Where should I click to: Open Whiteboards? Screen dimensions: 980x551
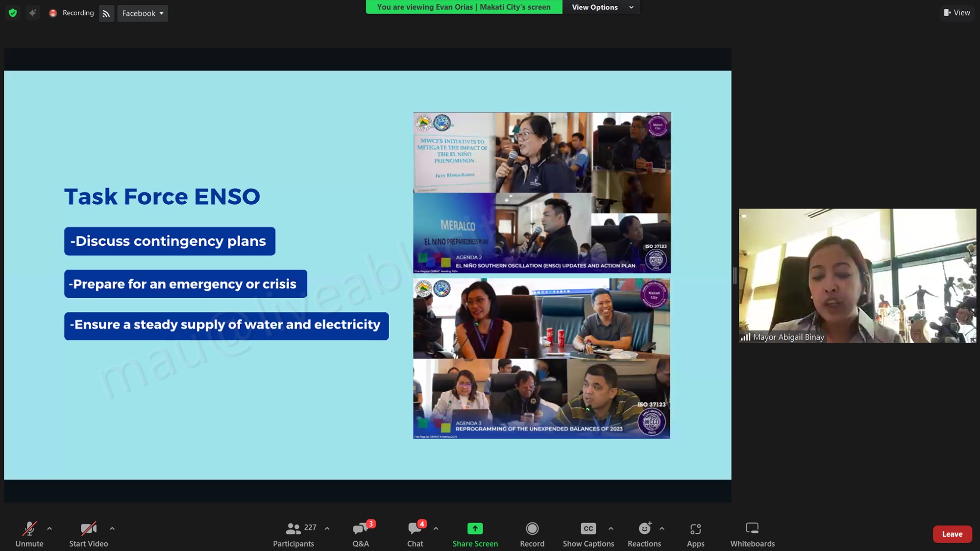(x=753, y=534)
